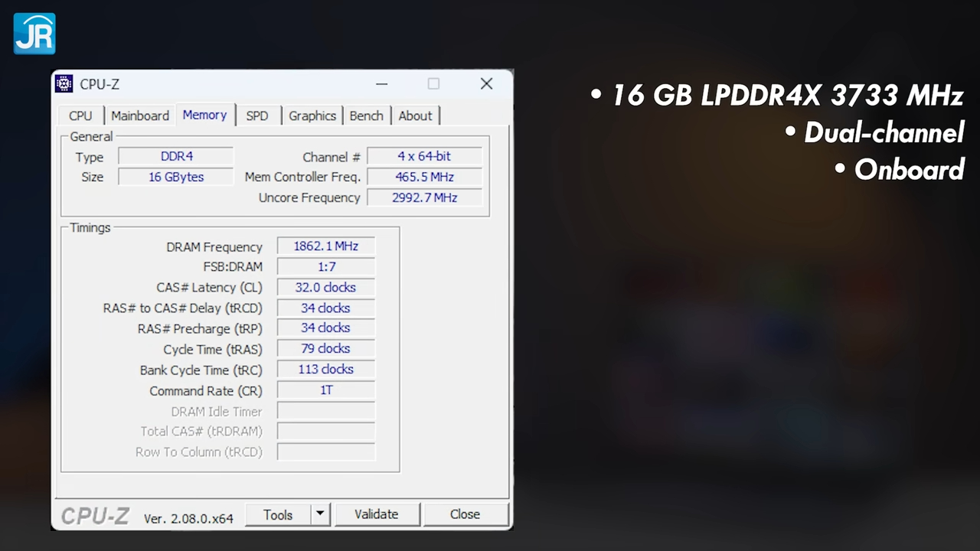The width and height of the screenshot is (980, 551).
Task: Switch to the Bench tab
Action: click(366, 116)
